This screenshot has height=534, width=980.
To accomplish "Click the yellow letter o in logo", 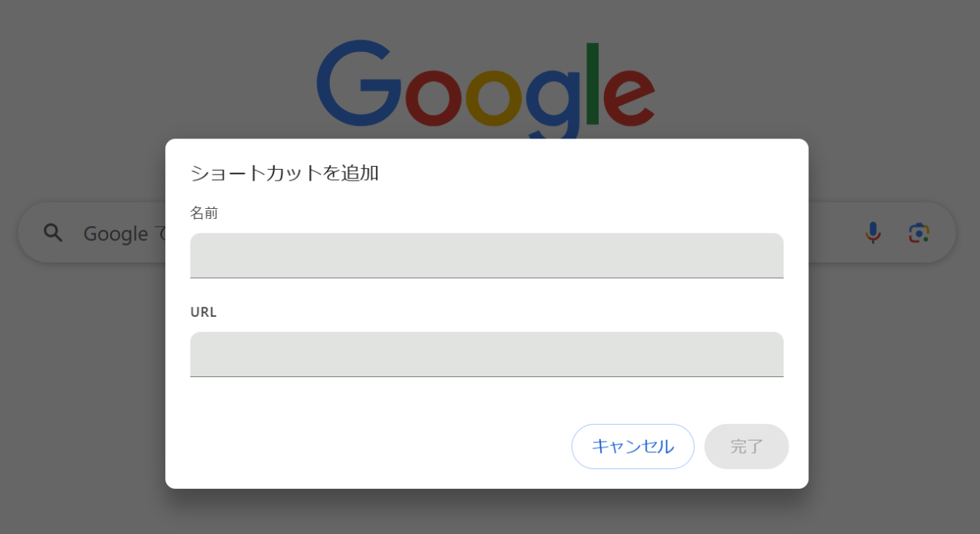I will (x=494, y=98).
